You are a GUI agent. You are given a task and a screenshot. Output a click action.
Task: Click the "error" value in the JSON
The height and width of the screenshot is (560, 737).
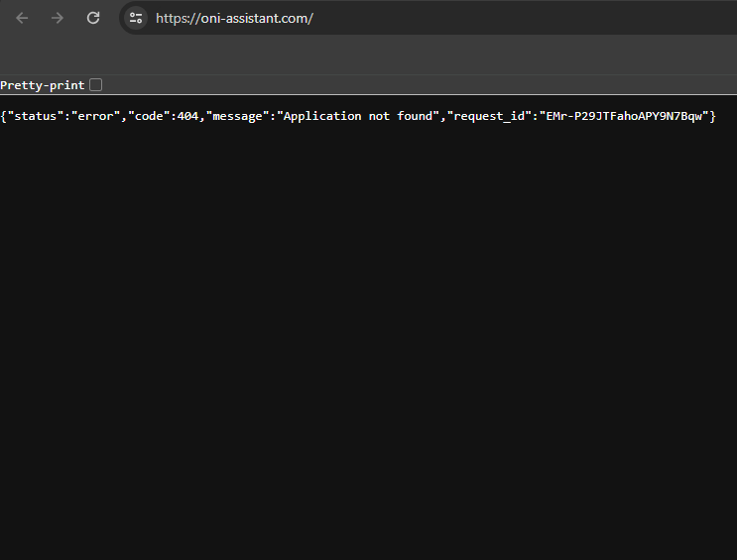coord(96,116)
